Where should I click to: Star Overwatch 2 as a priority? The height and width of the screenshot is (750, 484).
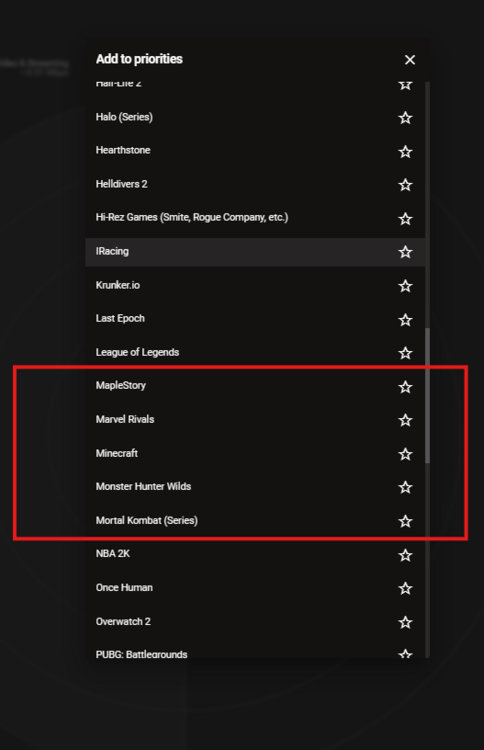[405, 622]
